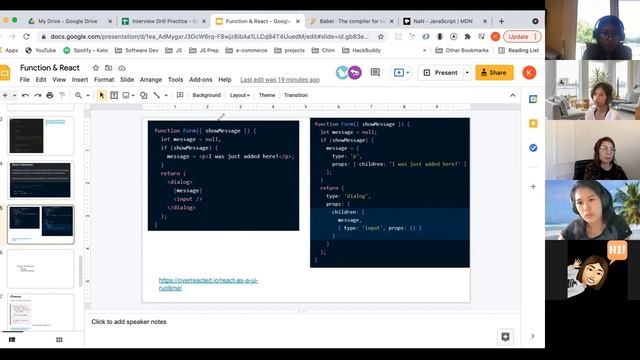Open the Insert menu
This screenshot has width=640, height=360.
coord(80,80)
